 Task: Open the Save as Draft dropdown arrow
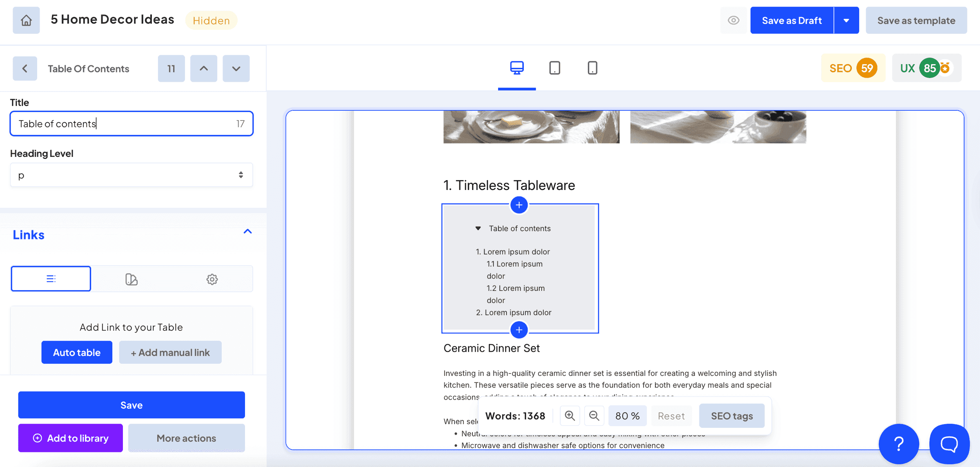[x=846, y=20]
